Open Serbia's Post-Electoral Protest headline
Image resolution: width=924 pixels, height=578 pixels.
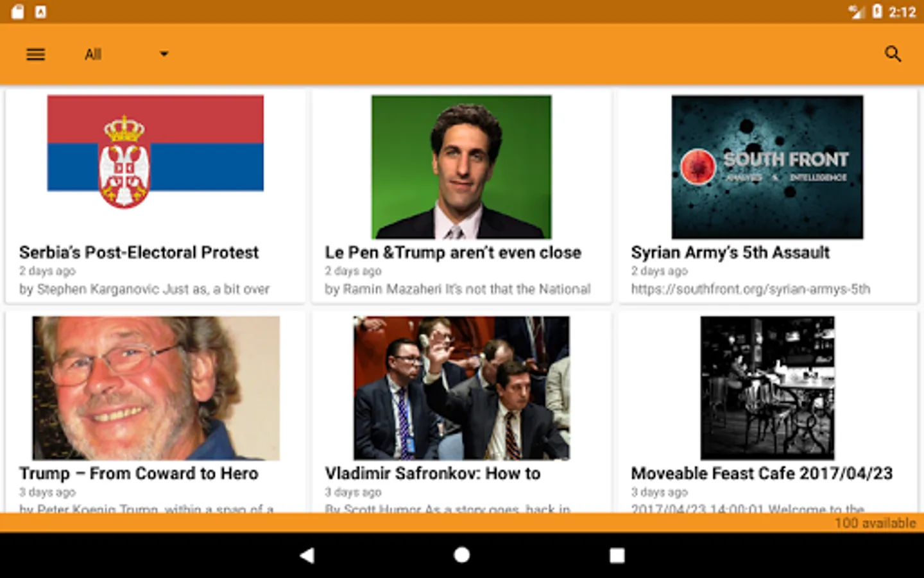(x=139, y=252)
